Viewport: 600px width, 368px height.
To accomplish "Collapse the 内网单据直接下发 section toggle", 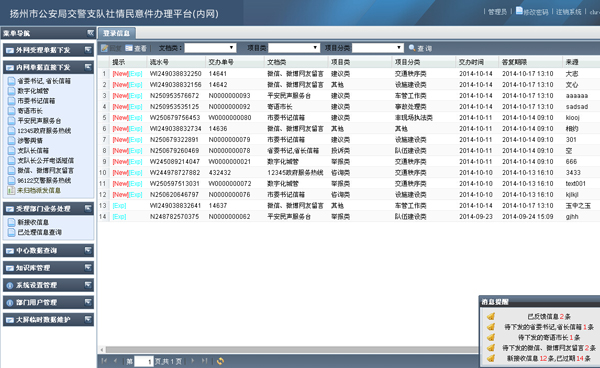I will pyautogui.click(x=88, y=67).
